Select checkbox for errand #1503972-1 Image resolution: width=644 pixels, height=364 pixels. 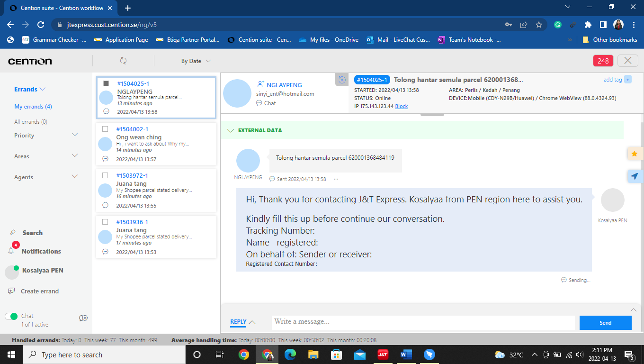(x=105, y=175)
